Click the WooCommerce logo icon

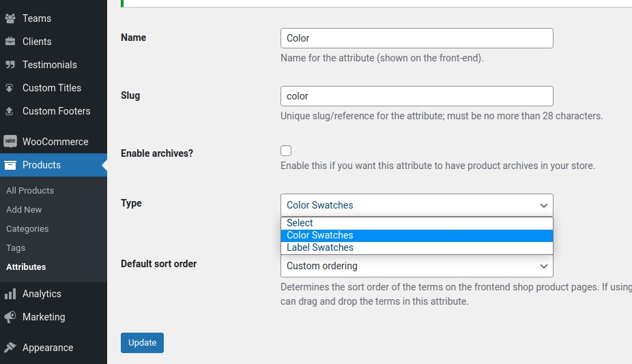[x=10, y=142]
